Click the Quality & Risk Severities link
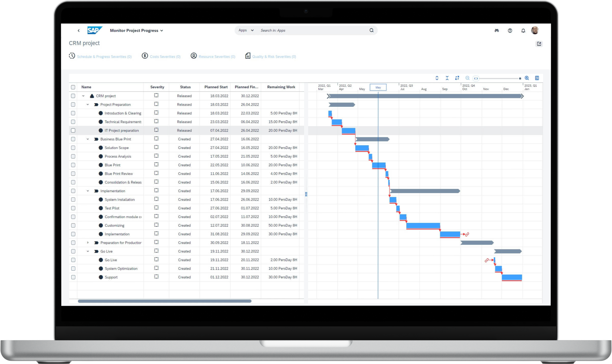Screen dimensions: 612x364 (x=274, y=57)
